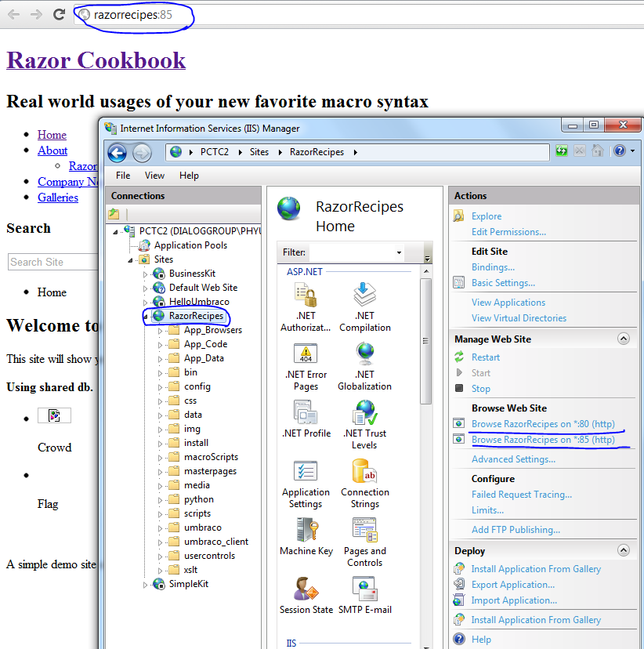Click the Galleries link on web page

(58, 198)
